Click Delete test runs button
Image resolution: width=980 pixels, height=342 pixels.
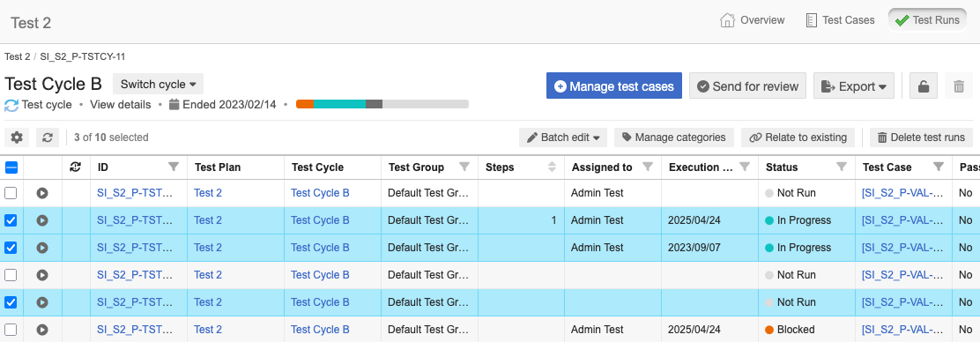coord(921,138)
